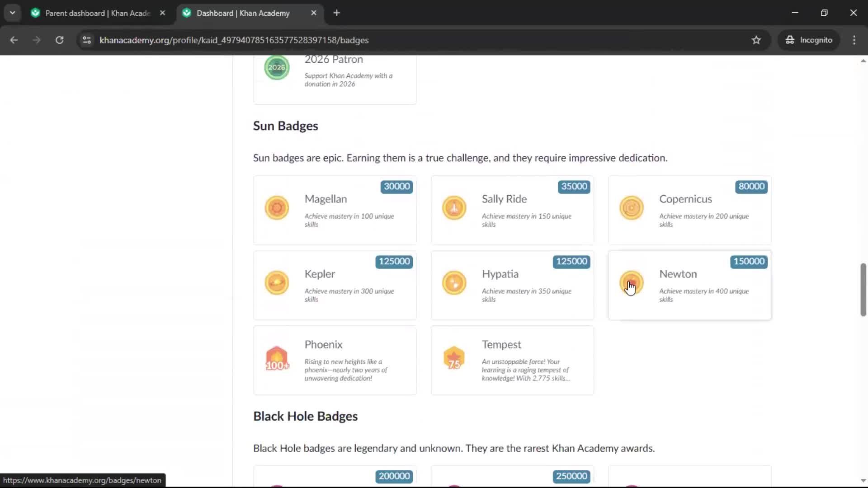Click the 80000 points label on Copernicus

(x=751, y=186)
